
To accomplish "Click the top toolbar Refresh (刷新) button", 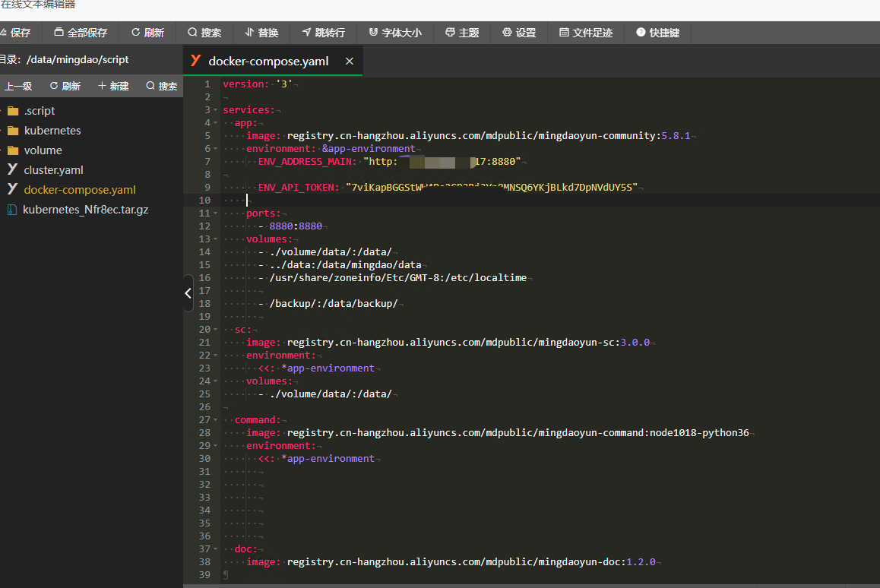I will [x=147, y=33].
